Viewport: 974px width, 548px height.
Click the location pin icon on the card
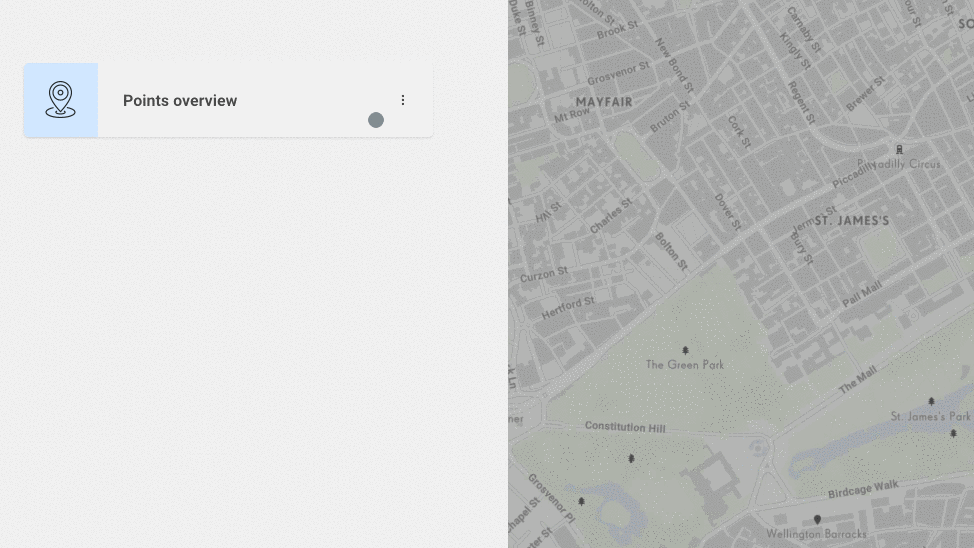60,100
